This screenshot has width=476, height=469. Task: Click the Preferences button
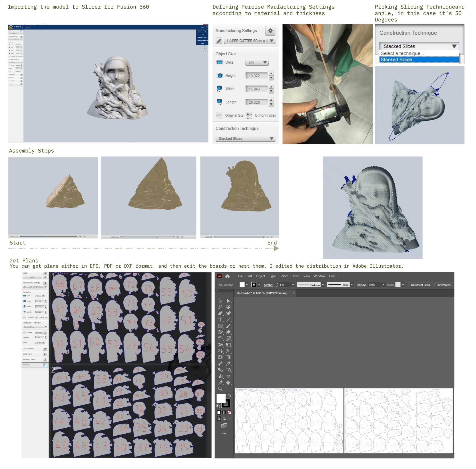tap(443, 285)
